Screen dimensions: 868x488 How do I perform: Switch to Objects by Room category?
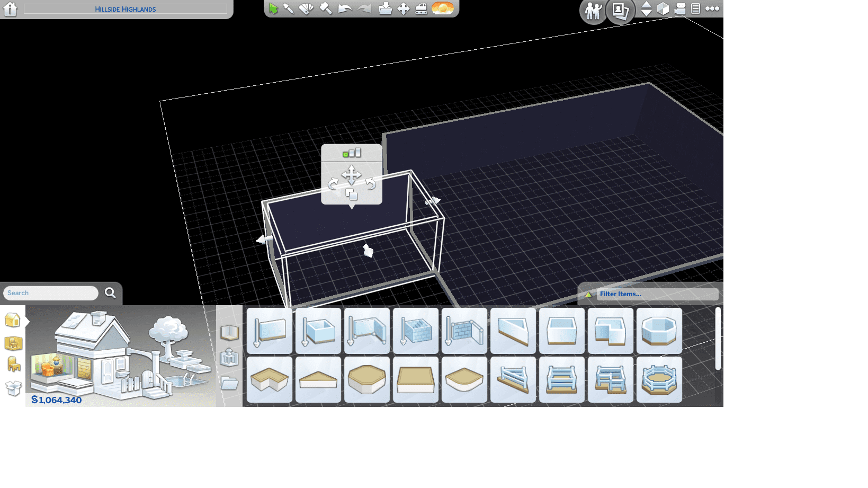(13, 343)
